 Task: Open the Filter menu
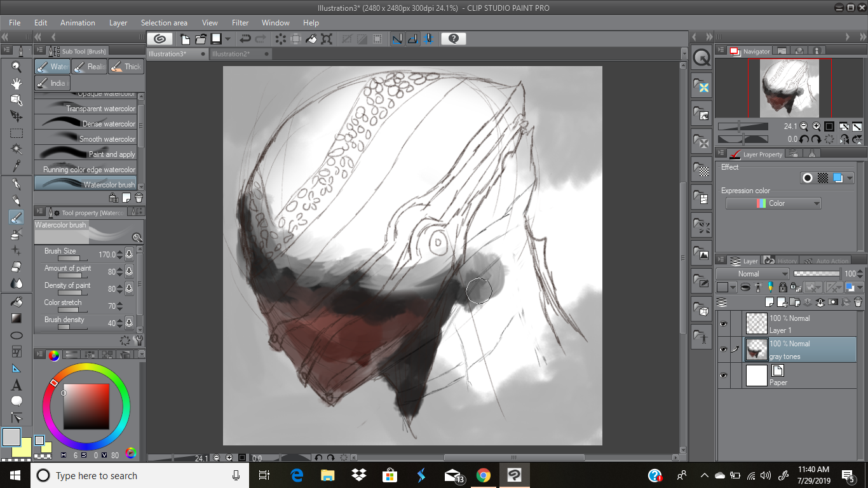tap(240, 23)
